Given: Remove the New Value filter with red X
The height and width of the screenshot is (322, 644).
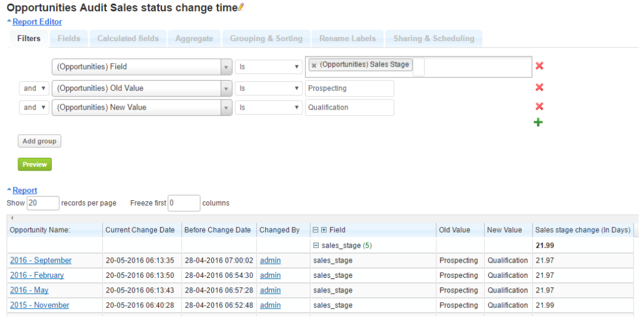Looking at the screenshot, I should click(x=539, y=107).
